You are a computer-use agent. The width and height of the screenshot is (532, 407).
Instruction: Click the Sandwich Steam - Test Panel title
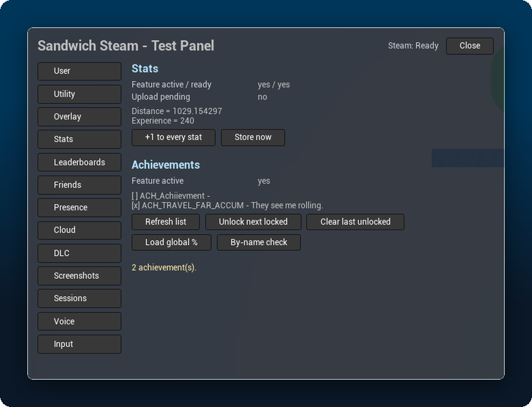point(126,46)
